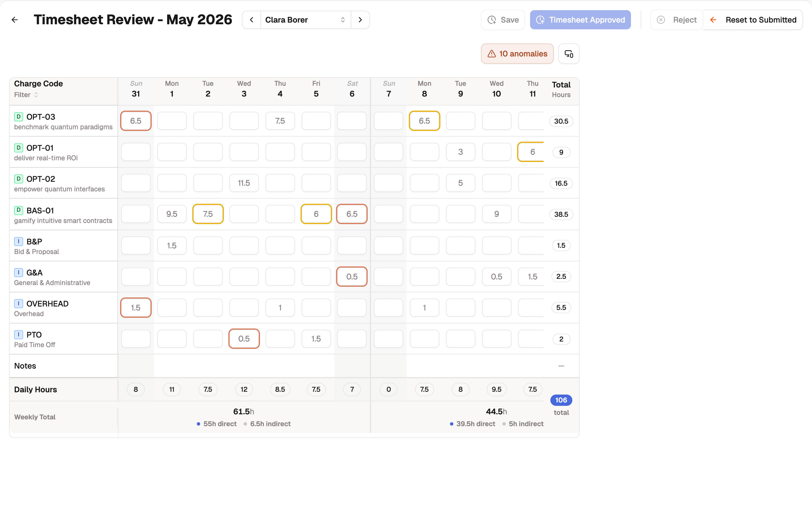Go back using the left arrow icon
The width and height of the screenshot is (812, 508).
14,20
